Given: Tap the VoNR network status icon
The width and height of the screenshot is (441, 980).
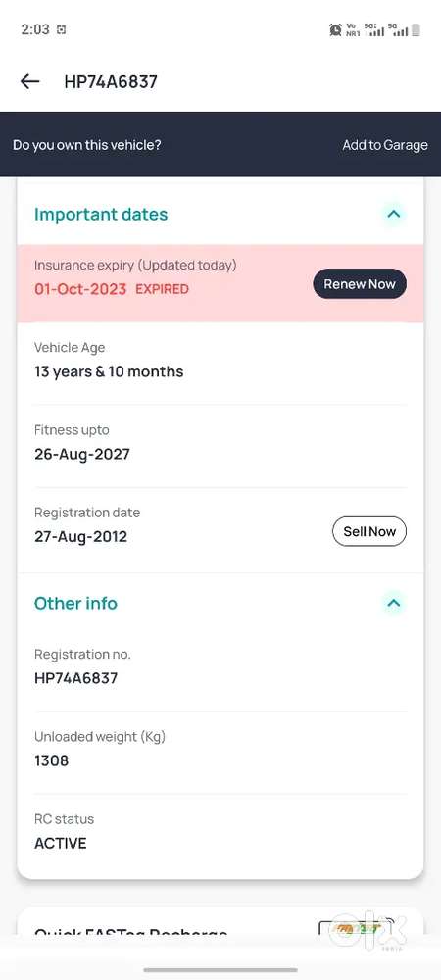Looking at the screenshot, I should (353, 29).
